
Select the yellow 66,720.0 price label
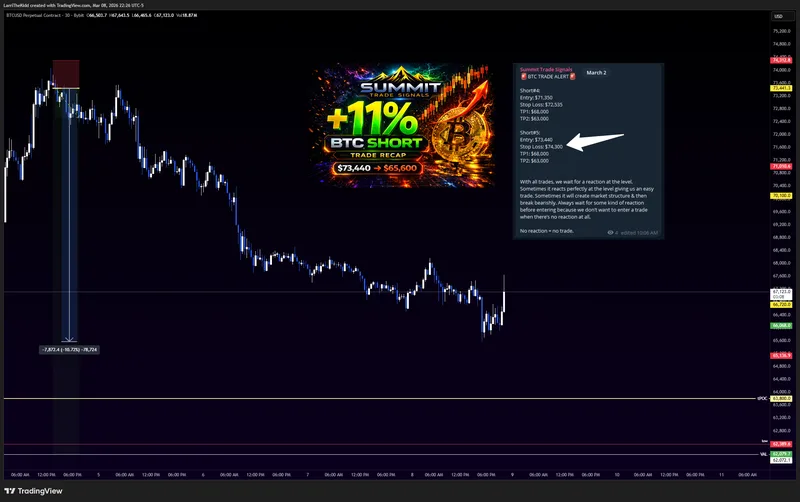click(x=781, y=305)
